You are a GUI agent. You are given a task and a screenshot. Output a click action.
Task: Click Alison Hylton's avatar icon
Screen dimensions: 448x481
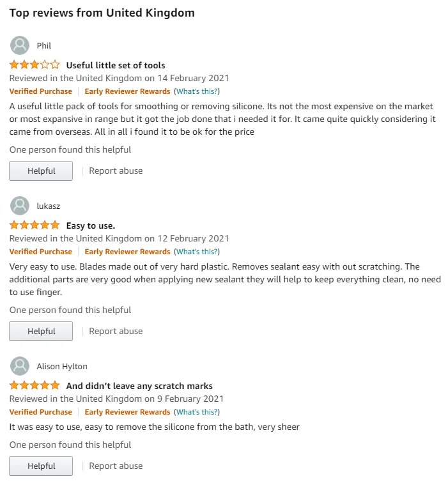tap(20, 366)
